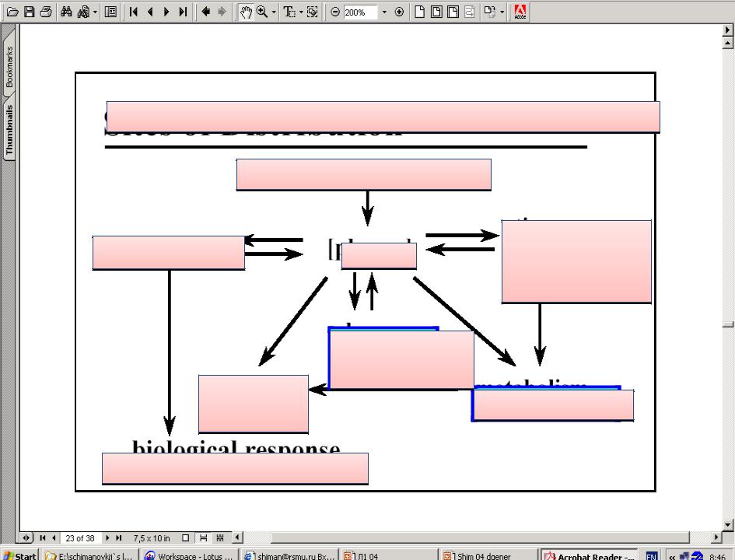Expand the Text Select tool dropdown arrow
This screenshot has width=735, height=560.
(x=301, y=12)
